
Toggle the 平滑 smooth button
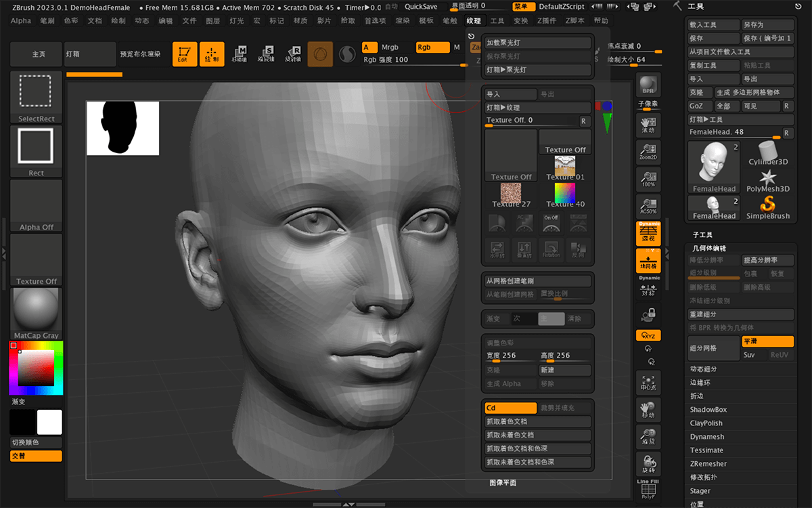[767, 341]
